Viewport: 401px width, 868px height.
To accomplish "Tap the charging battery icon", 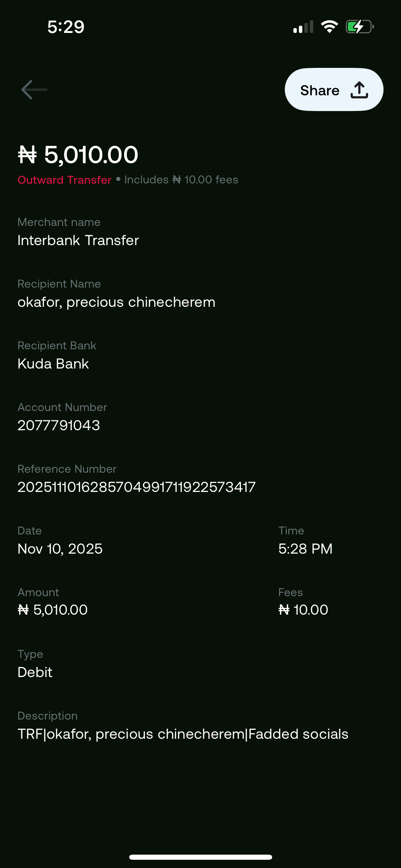I will pyautogui.click(x=359, y=27).
